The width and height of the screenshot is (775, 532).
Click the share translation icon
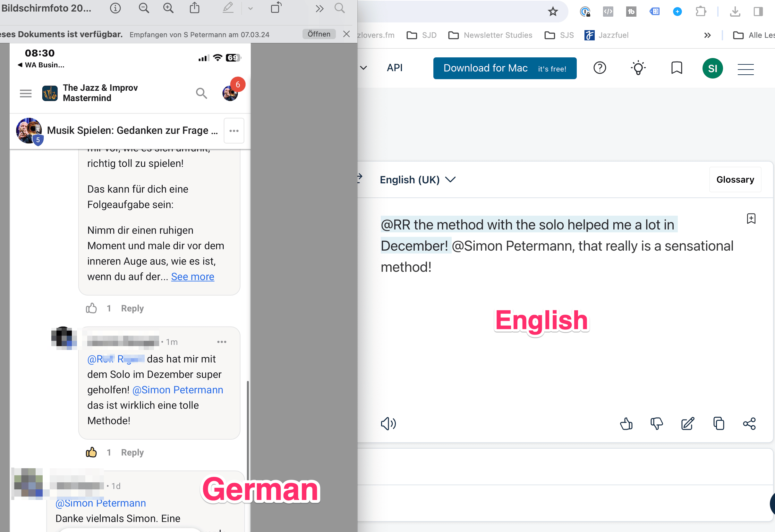pos(749,424)
